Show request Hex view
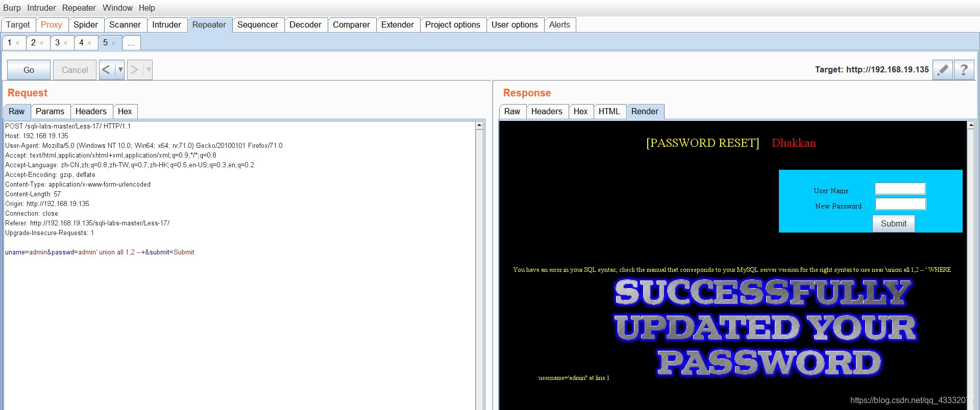 [x=125, y=112]
